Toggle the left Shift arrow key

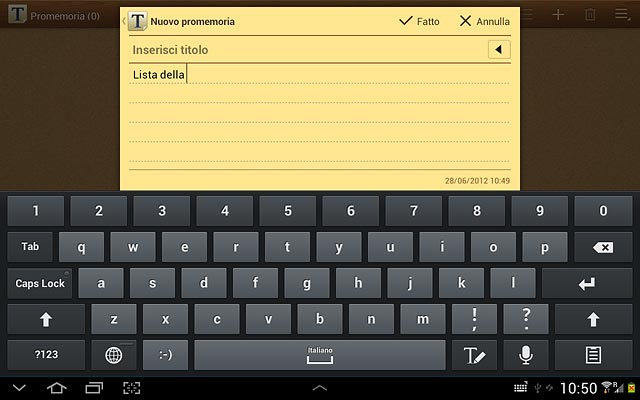coord(46,319)
